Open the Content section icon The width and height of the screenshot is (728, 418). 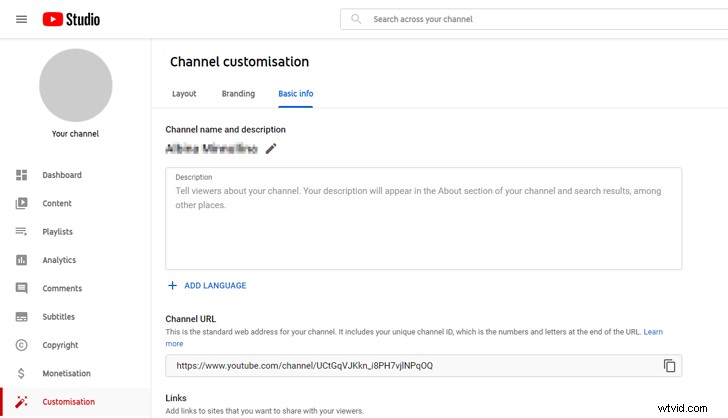point(21,203)
